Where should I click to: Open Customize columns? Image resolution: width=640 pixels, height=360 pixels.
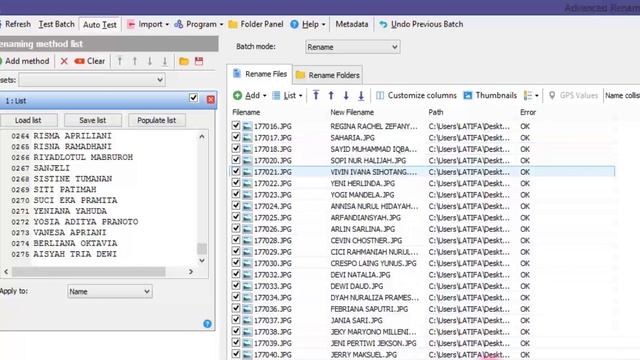pyautogui.click(x=416, y=96)
